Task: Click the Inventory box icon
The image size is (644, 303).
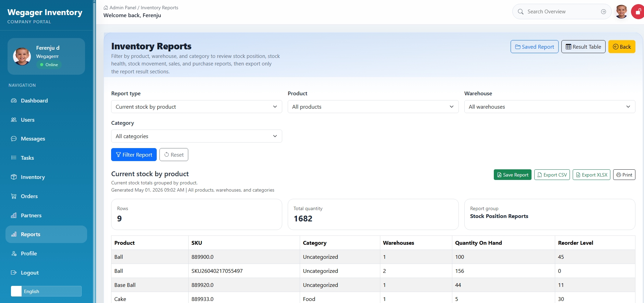Action: coord(14,177)
